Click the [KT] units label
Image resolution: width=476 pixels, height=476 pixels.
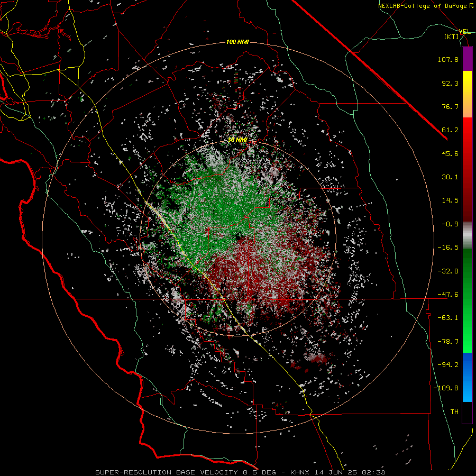pyautogui.click(x=452, y=36)
